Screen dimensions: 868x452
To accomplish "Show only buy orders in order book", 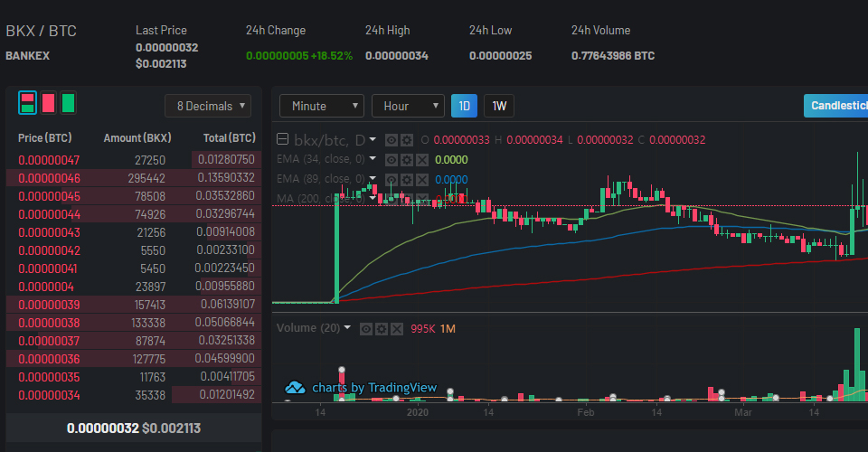I will [68, 103].
